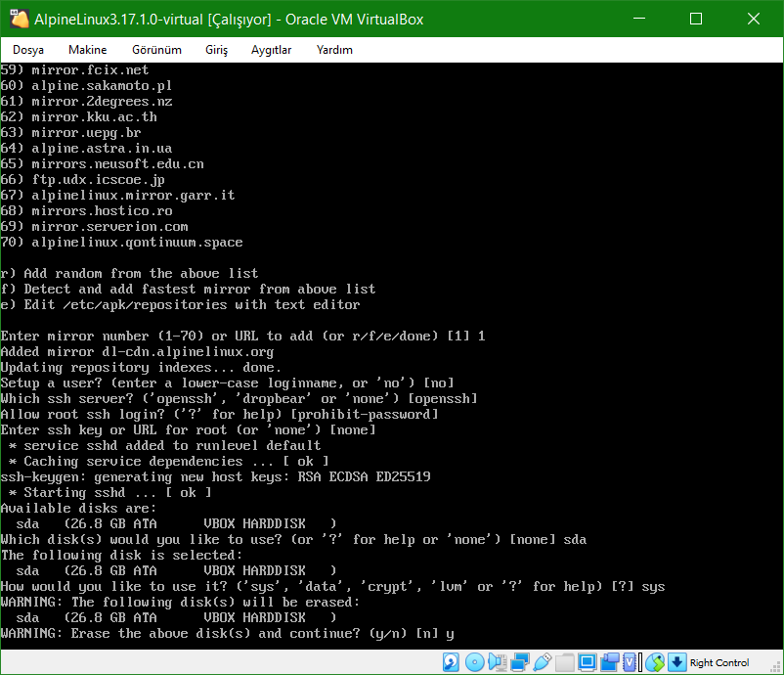The height and width of the screenshot is (675, 784).
Task: Click the audio indicator icon
Action: click(498, 662)
